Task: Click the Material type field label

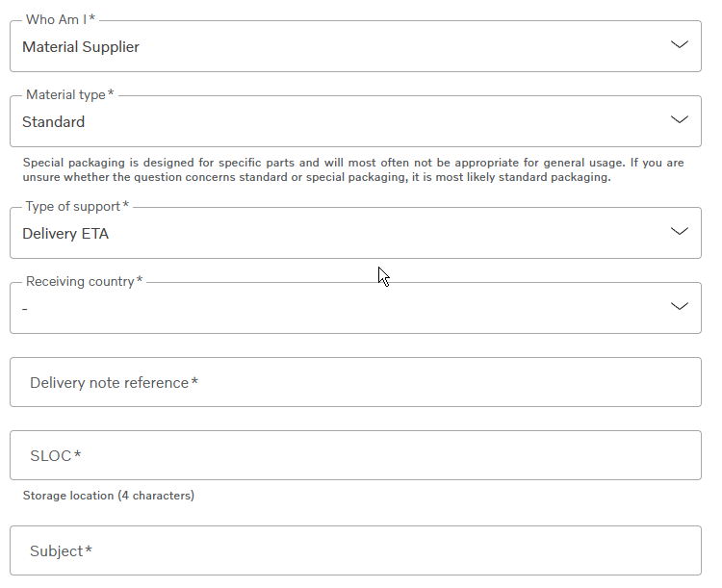Action: 70,95
